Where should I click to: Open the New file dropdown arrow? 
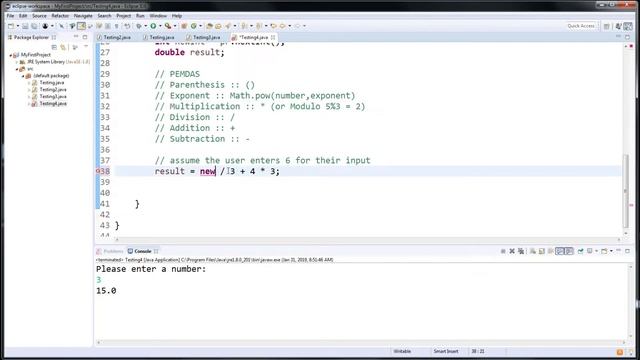coord(18,26)
